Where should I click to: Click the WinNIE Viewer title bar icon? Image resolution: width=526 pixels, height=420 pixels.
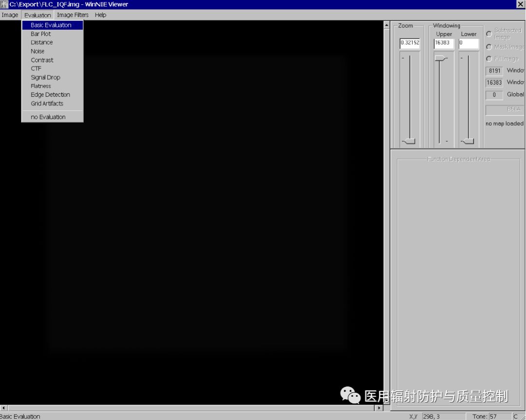pyautogui.click(x=4, y=4)
